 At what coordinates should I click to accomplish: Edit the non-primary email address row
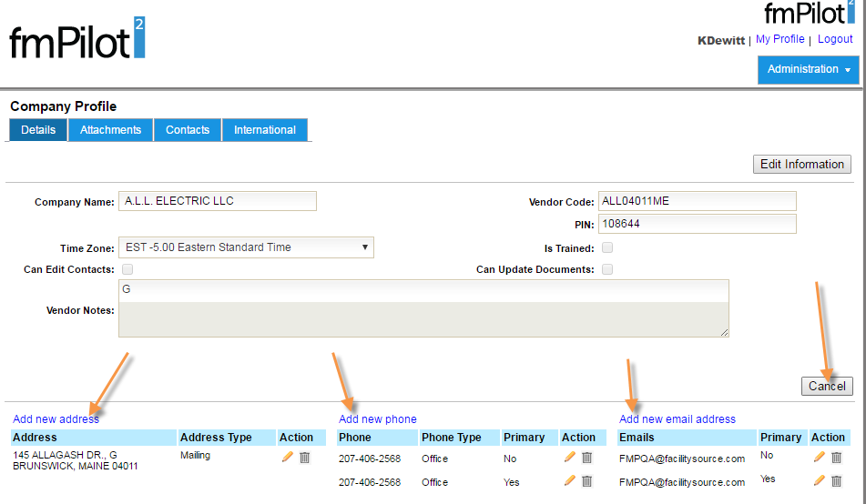coord(819,458)
